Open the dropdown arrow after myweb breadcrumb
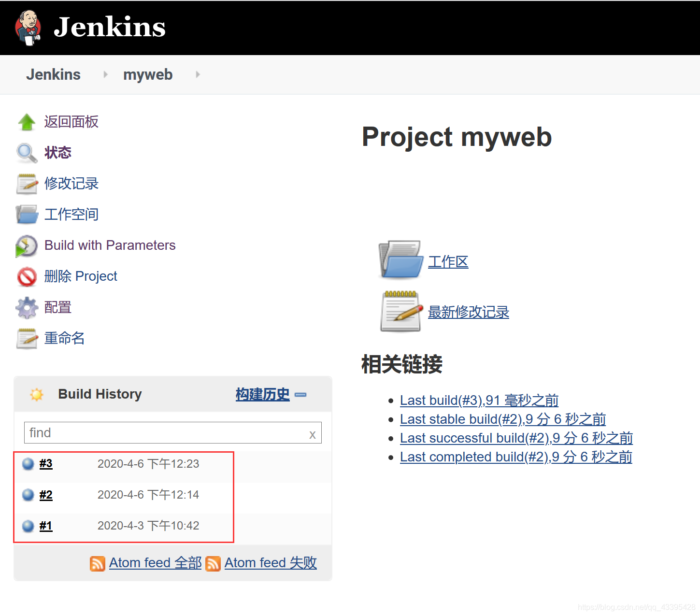Viewport: 700px width, 616px height. (198, 74)
